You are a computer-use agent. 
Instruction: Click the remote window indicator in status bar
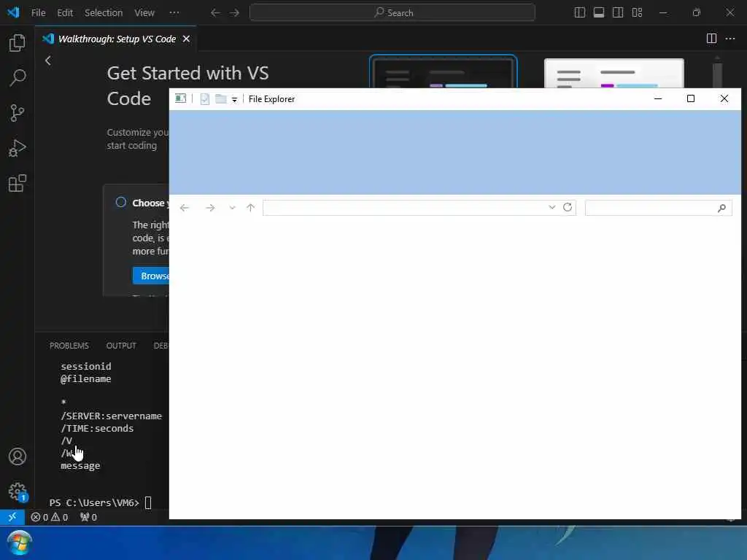(x=12, y=517)
